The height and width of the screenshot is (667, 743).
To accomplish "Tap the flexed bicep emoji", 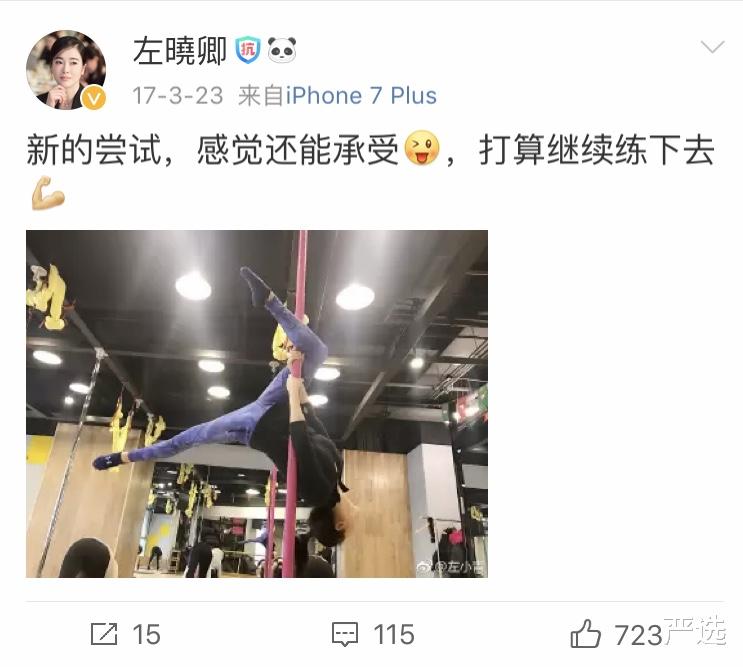I will click(x=48, y=192).
